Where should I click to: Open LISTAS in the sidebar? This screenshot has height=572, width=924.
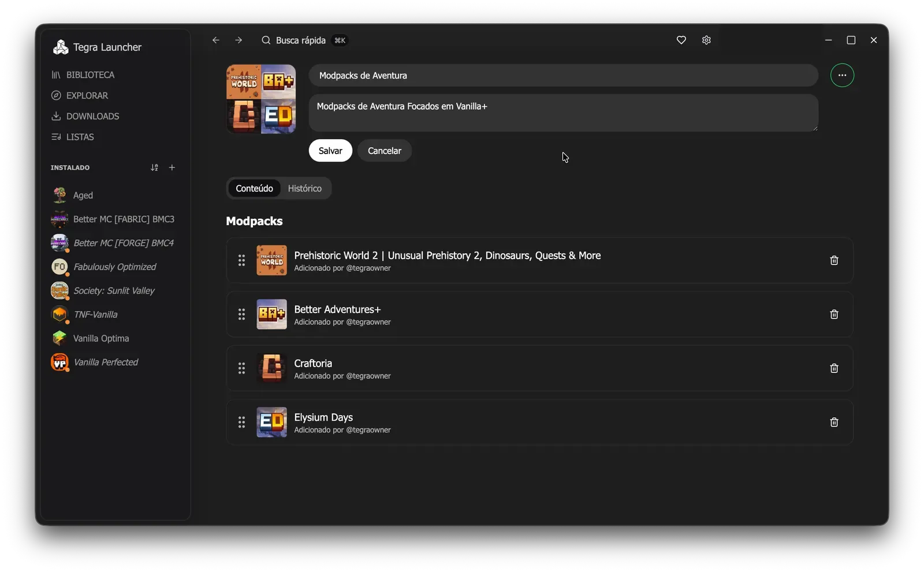[73, 137]
